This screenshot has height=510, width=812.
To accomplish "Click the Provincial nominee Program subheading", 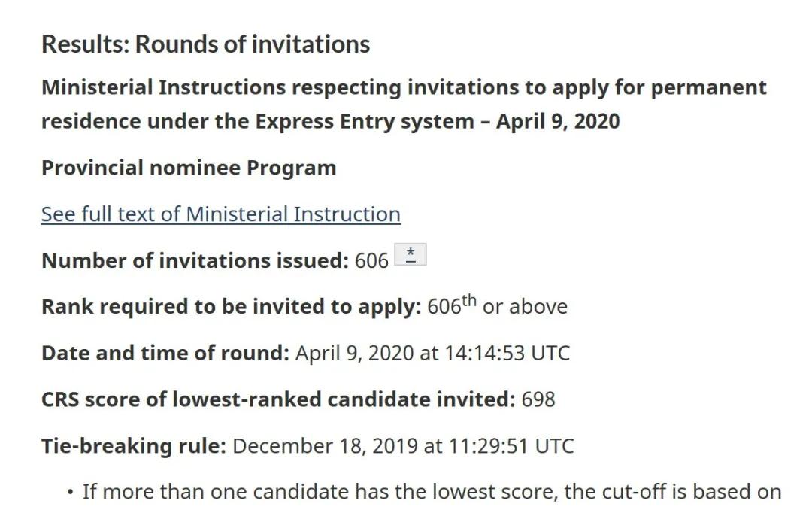I will coord(189,168).
